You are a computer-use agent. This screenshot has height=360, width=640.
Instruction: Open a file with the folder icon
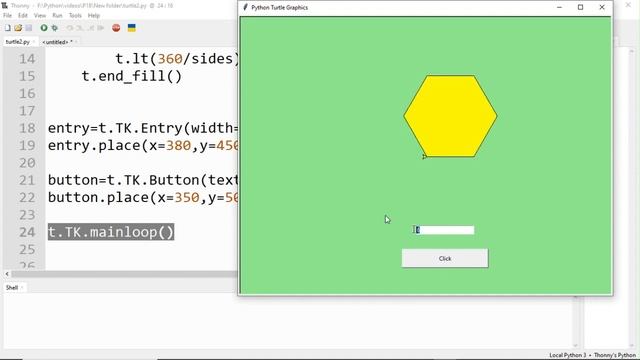tap(18, 28)
